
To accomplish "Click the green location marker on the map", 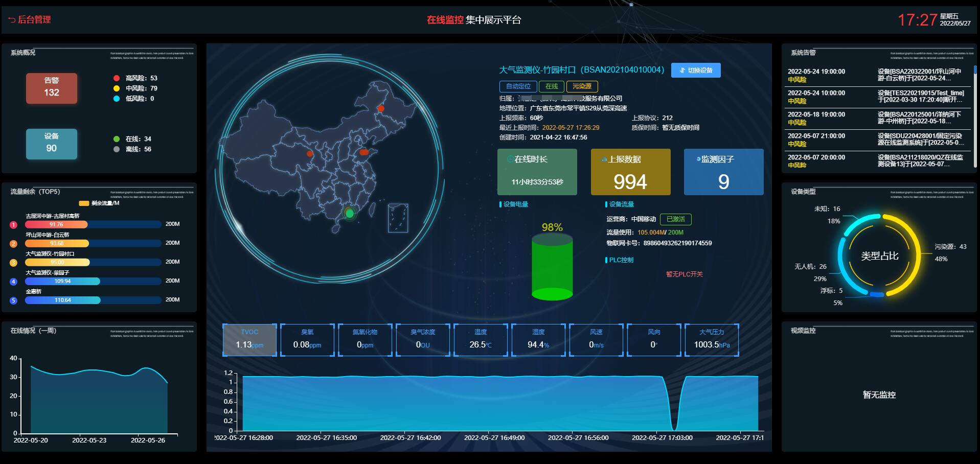I will click(349, 213).
